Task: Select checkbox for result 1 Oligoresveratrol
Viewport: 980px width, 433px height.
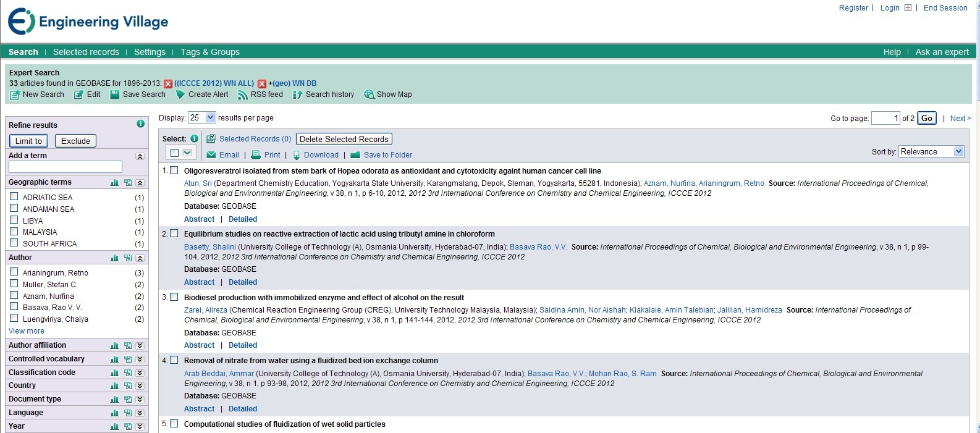Action: click(x=174, y=170)
